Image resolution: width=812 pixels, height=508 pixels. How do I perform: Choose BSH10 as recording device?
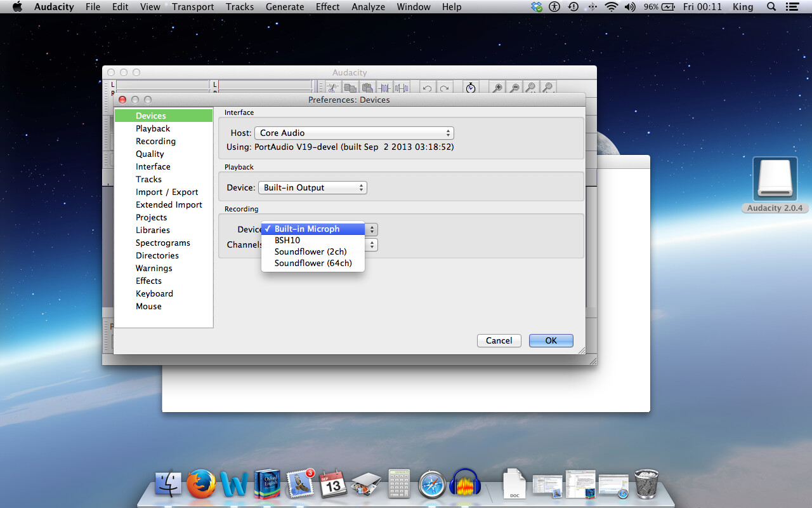coord(313,240)
